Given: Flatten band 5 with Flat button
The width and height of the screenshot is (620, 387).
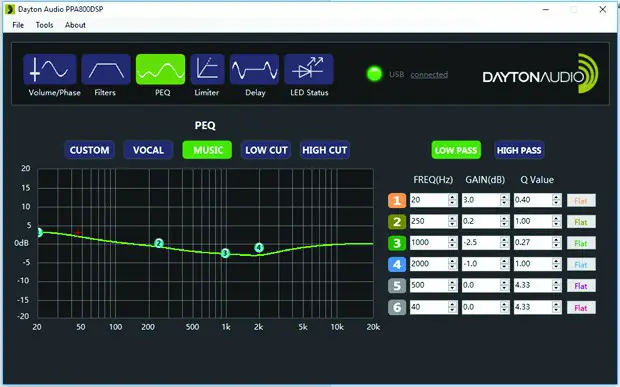Looking at the screenshot, I should pos(581,286).
